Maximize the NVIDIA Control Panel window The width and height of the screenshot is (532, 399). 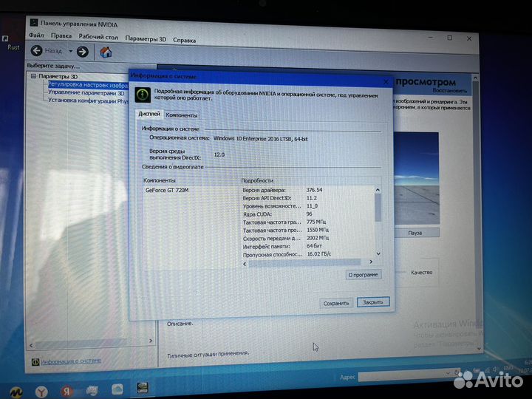[x=449, y=38]
